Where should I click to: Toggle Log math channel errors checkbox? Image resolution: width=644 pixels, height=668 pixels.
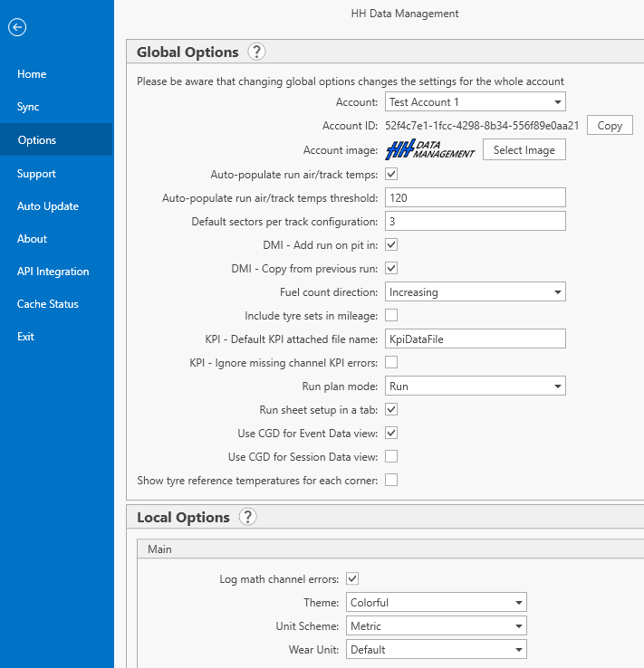tap(353, 578)
